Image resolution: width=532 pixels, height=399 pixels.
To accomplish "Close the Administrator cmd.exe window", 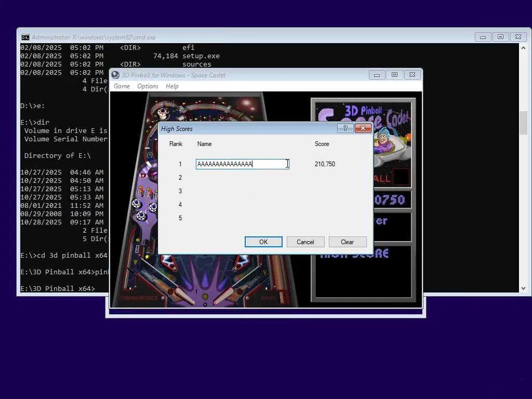I will pyautogui.click(x=518, y=37).
